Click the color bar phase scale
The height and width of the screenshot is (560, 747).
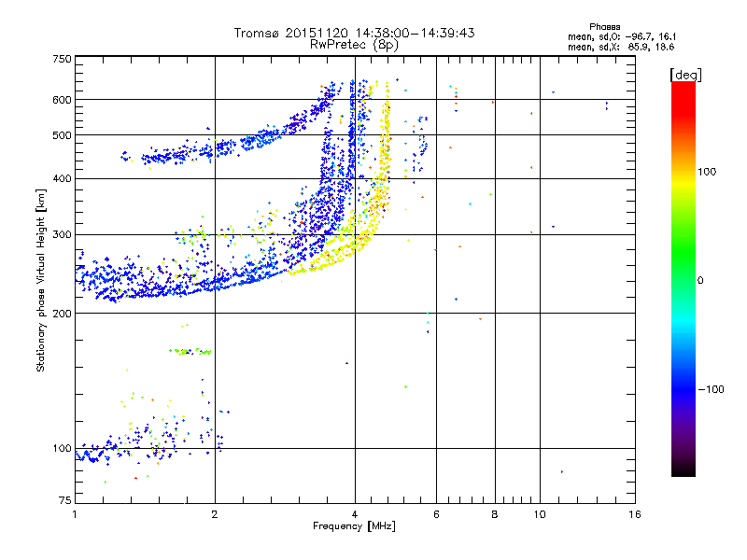(x=684, y=278)
